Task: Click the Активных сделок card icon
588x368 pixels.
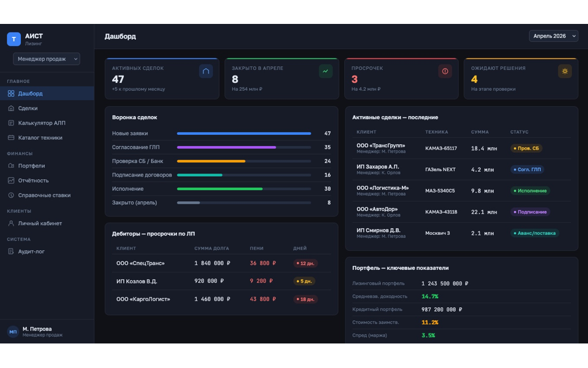Action: pyautogui.click(x=206, y=71)
